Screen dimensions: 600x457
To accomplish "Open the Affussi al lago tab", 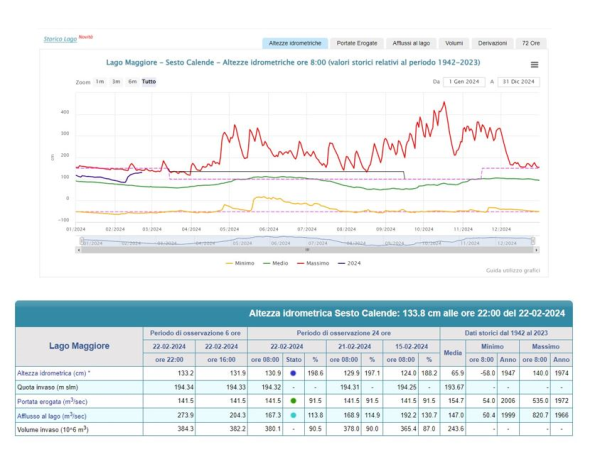I will (x=410, y=44).
